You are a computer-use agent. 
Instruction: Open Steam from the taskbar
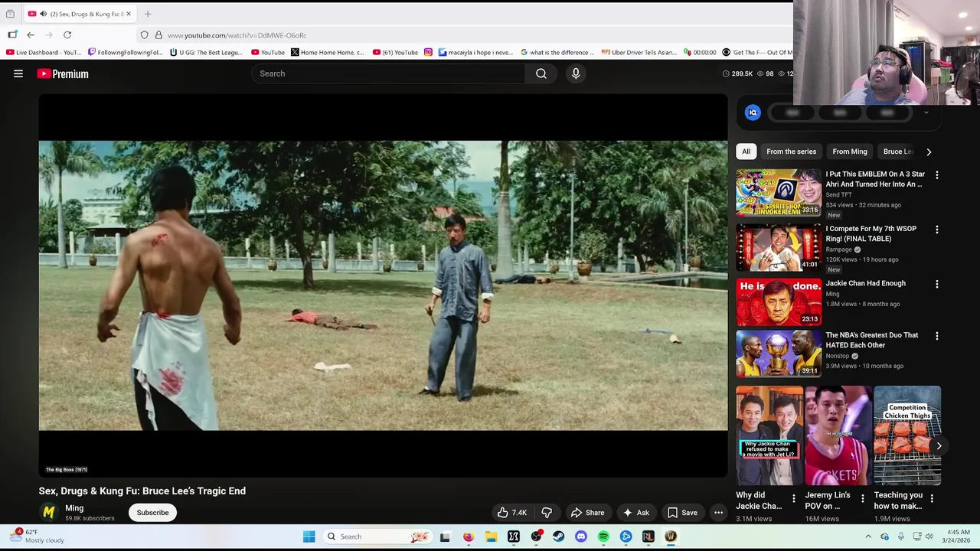coord(559,536)
